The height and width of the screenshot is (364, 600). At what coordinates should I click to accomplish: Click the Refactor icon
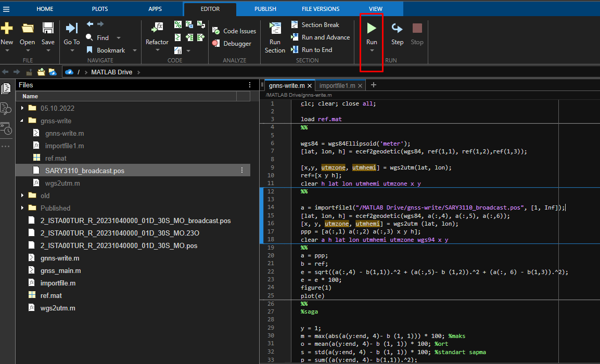click(157, 28)
